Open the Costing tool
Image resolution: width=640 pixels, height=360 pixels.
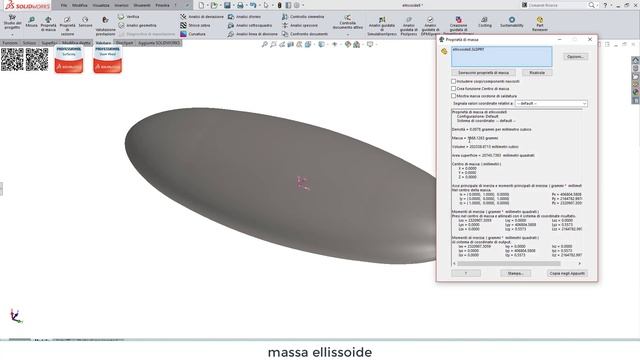click(x=484, y=22)
